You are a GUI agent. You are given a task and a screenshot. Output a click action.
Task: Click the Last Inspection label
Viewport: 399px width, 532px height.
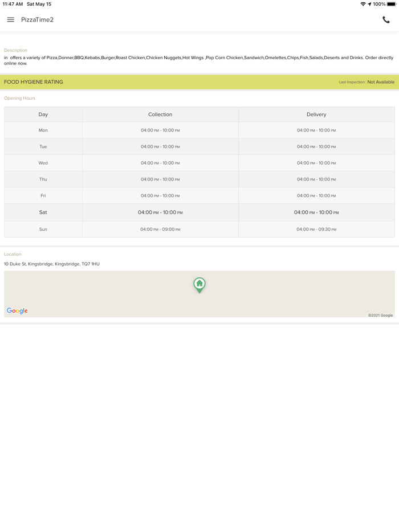point(352,82)
